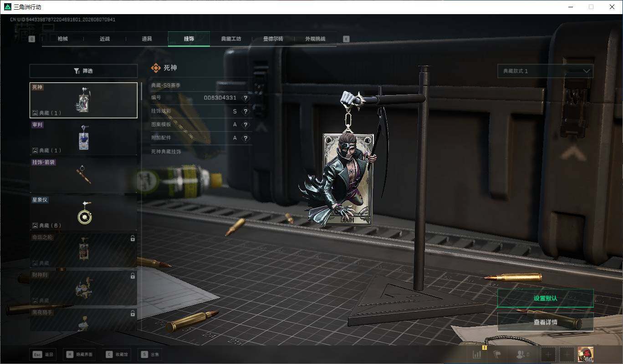Viewport: 623px width, 364px height.
Task: Select the locked 财神到 charm
Action: [83, 288]
